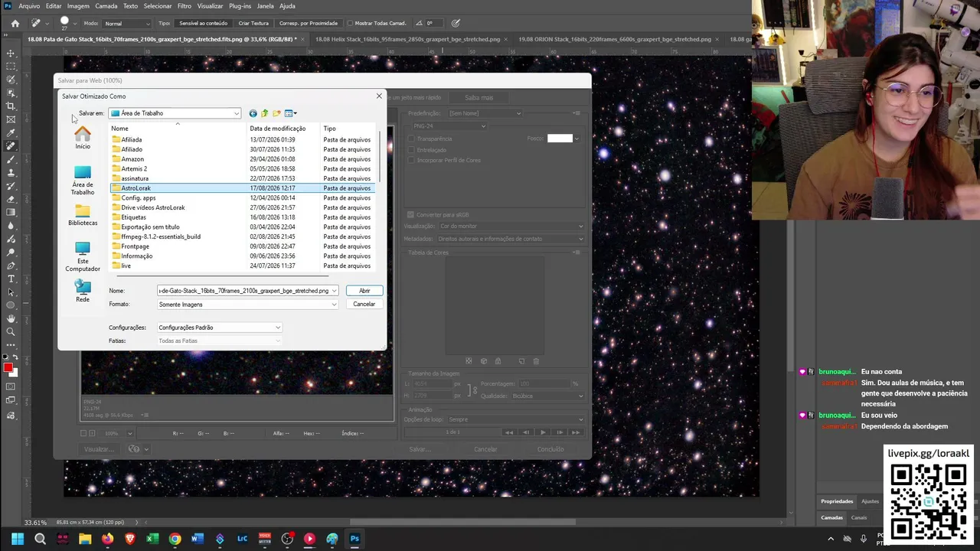Open Rede location in dialog sidebar

click(83, 291)
